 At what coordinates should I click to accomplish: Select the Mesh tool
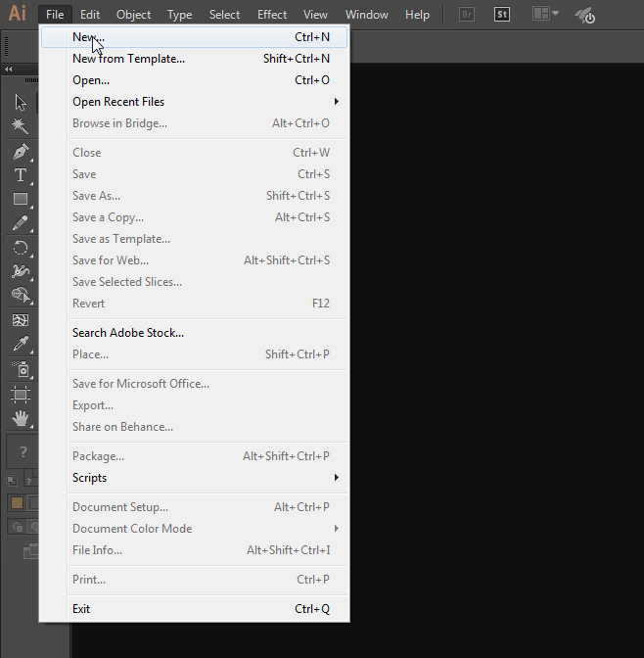[x=20, y=320]
